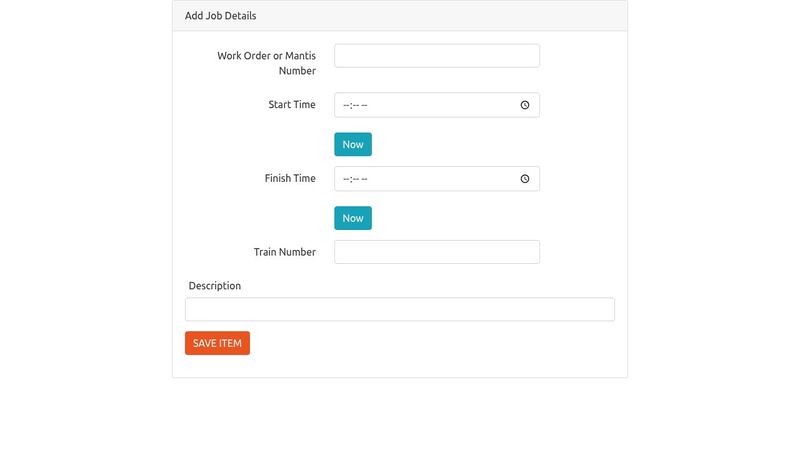
Task: Focus the Train Number input field
Action: tap(436, 252)
